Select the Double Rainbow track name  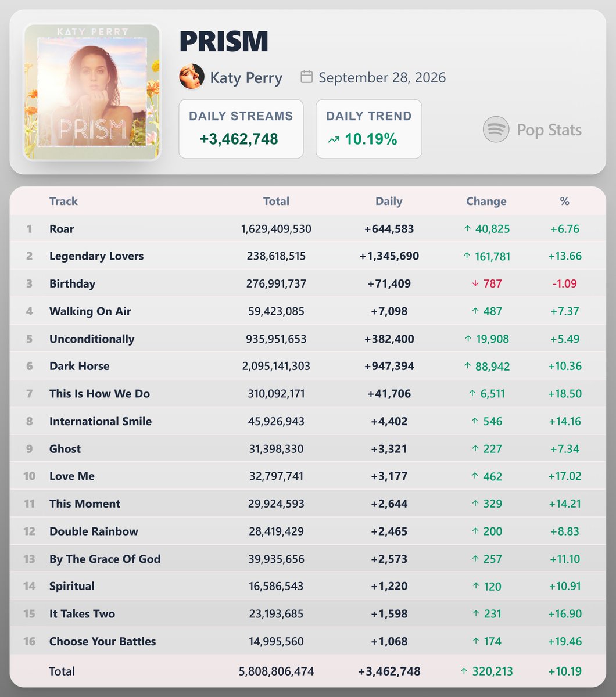pos(94,531)
